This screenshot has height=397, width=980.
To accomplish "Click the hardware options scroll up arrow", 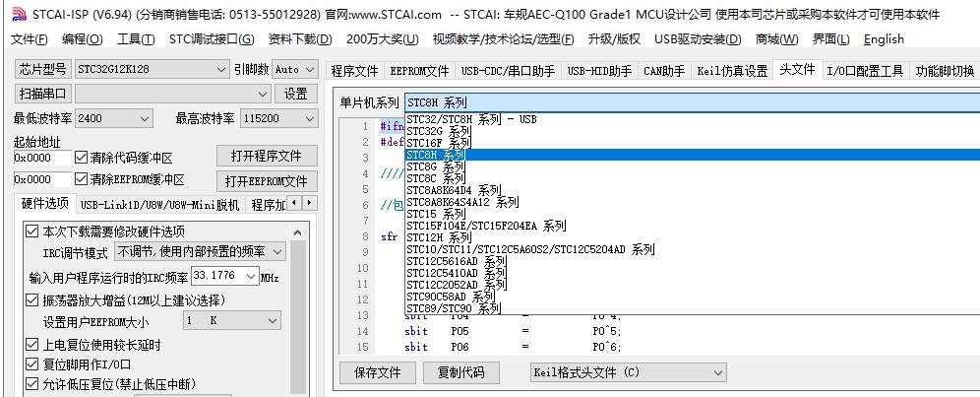I will pyautogui.click(x=298, y=232).
